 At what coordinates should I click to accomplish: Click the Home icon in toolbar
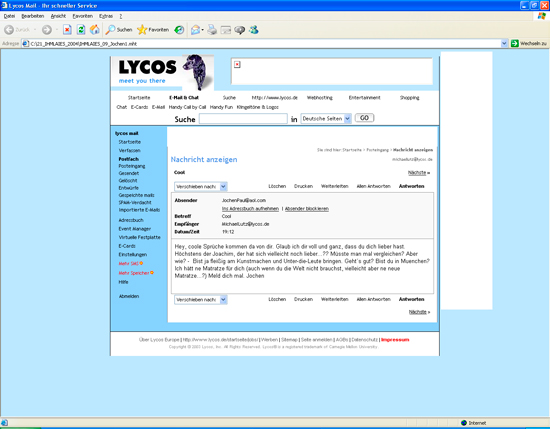coord(94,30)
